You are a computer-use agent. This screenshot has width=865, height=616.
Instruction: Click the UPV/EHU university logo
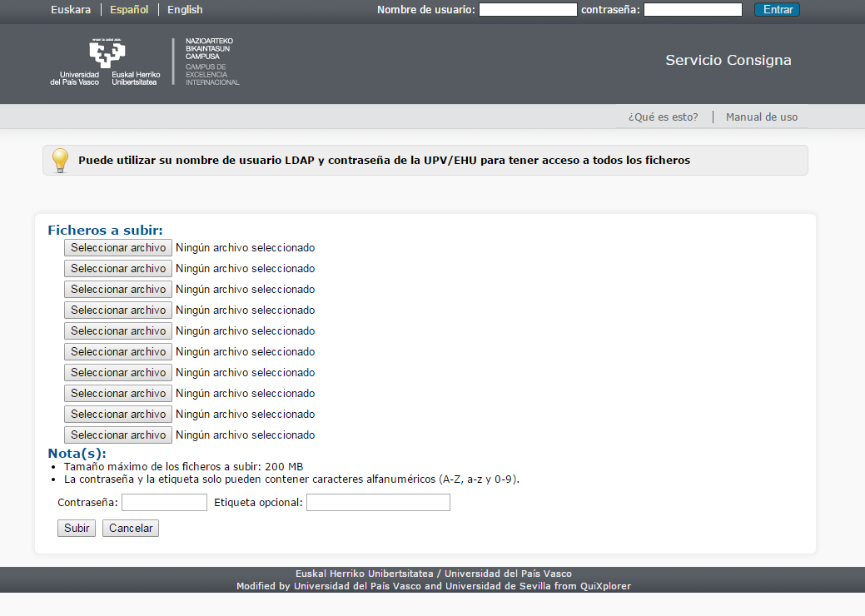tap(106, 61)
